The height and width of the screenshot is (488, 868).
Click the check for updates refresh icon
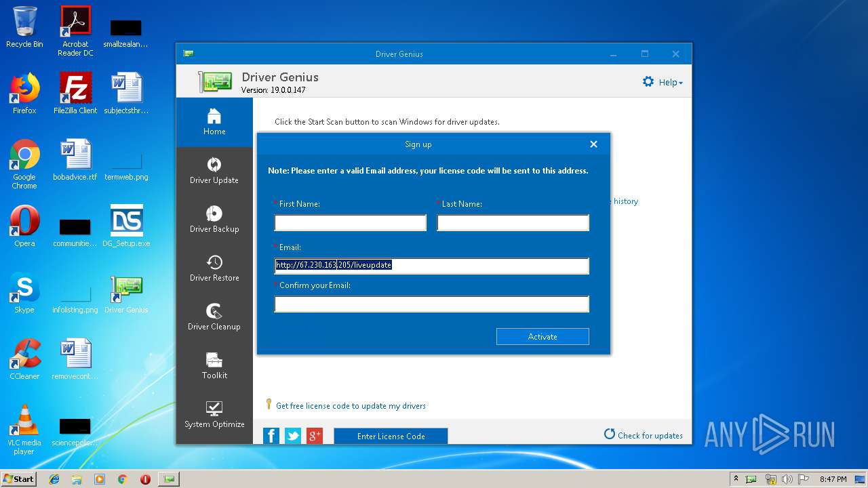pos(609,434)
